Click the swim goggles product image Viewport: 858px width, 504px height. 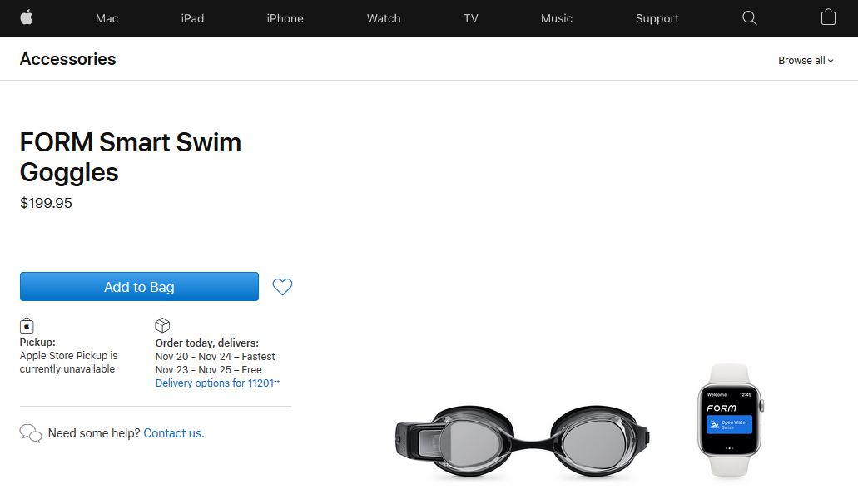click(522, 441)
